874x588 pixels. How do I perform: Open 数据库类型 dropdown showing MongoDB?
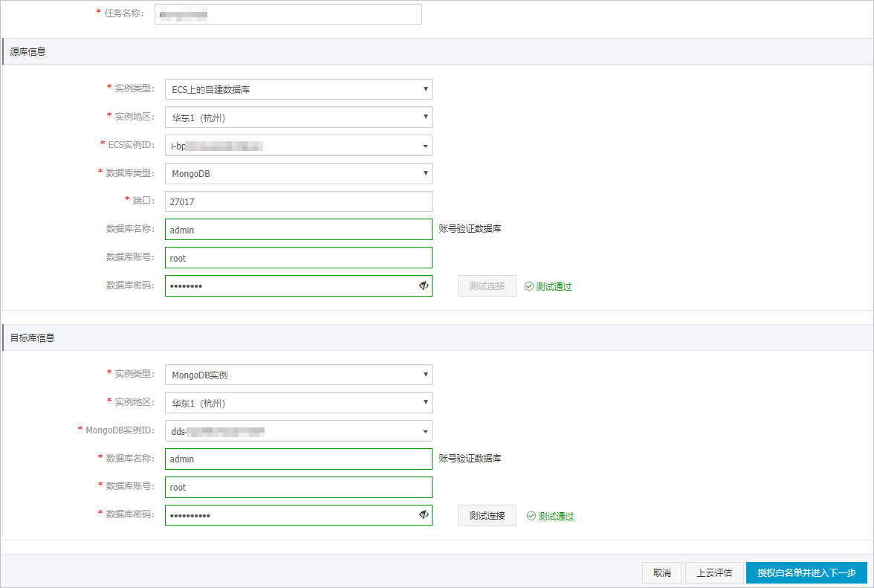(298, 173)
